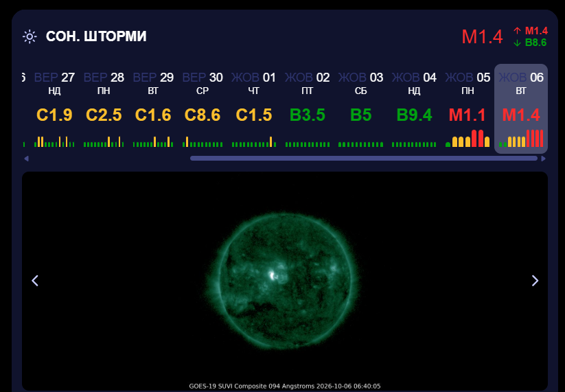Image resolution: width=565 pixels, height=392 pixels.
Task: Click the large M1.4 current reading in header
Action: pyautogui.click(x=482, y=37)
